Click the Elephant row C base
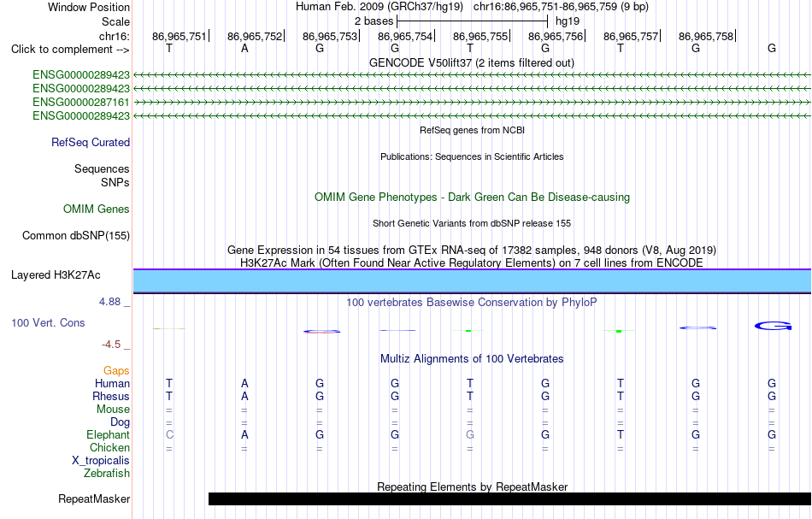812x519 pixels. click(169, 434)
